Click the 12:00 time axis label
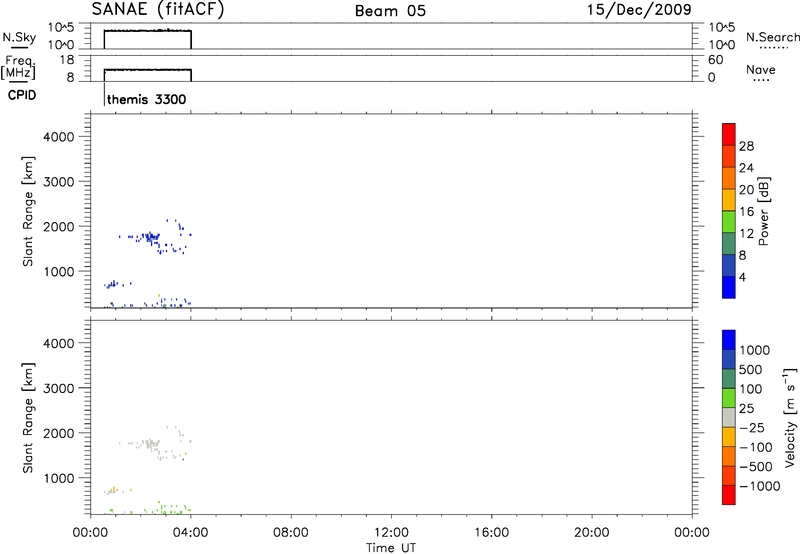800x554 pixels. 391,533
